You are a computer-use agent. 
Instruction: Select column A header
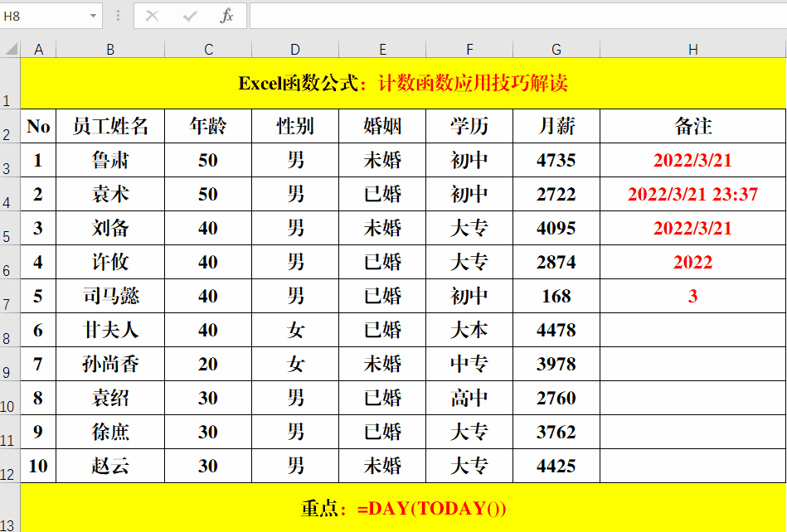[38, 49]
